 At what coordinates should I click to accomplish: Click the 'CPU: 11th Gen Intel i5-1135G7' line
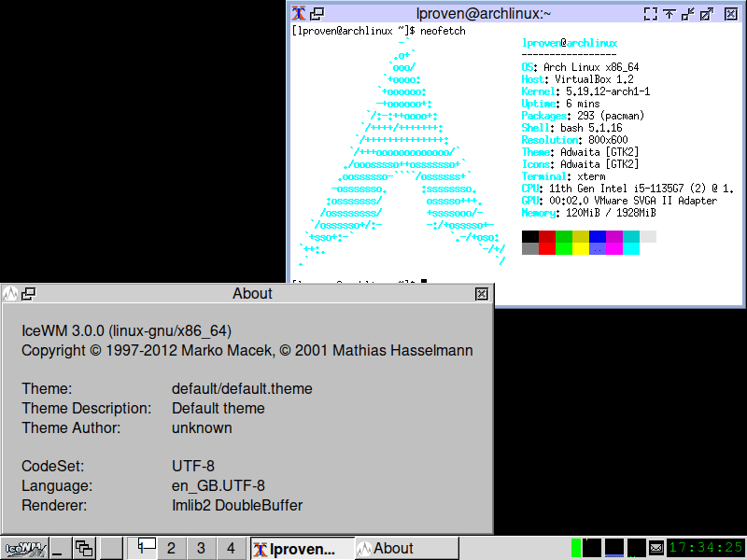tap(627, 189)
